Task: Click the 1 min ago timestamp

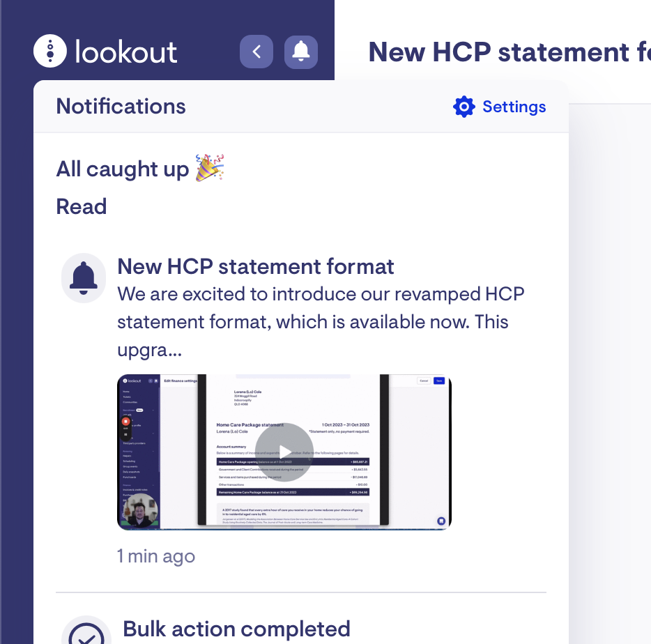Action: pyautogui.click(x=156, y=556)
